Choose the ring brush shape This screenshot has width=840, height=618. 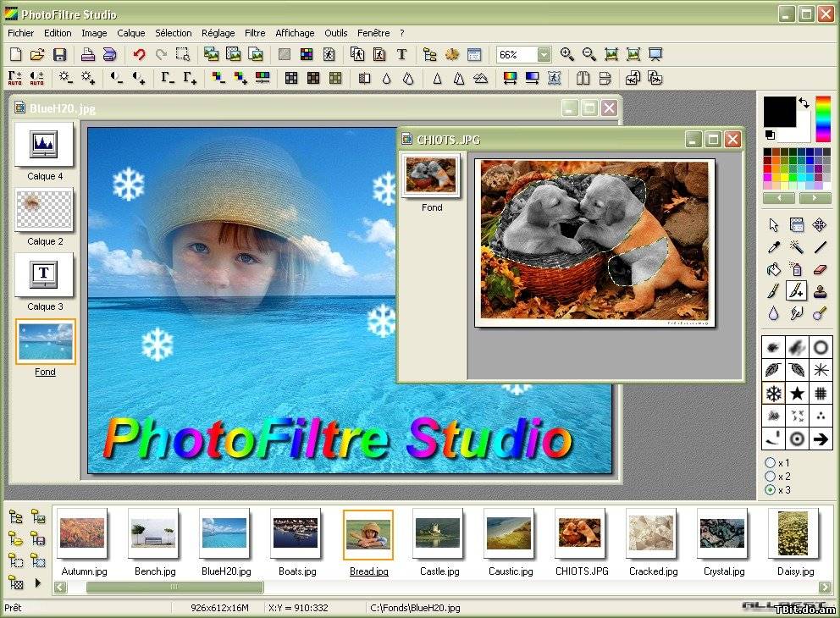pyautogui.click(x=821, y=348)
